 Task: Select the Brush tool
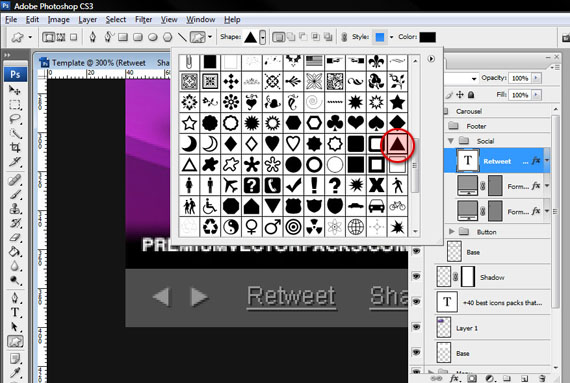pos(15,195)
